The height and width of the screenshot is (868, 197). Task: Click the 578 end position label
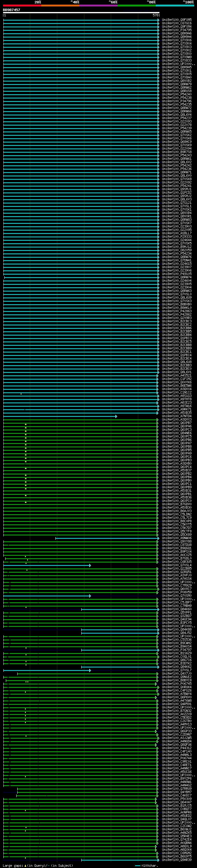155,15
